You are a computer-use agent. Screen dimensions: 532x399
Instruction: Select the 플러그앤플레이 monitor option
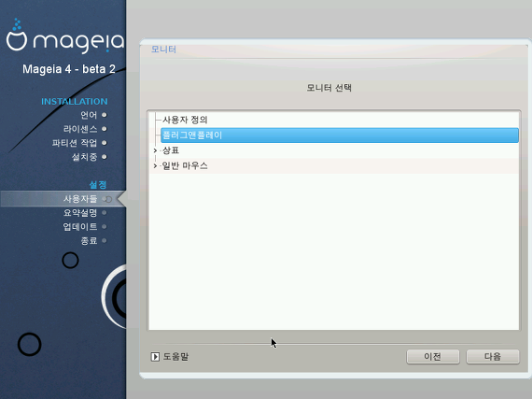[340, 135]
